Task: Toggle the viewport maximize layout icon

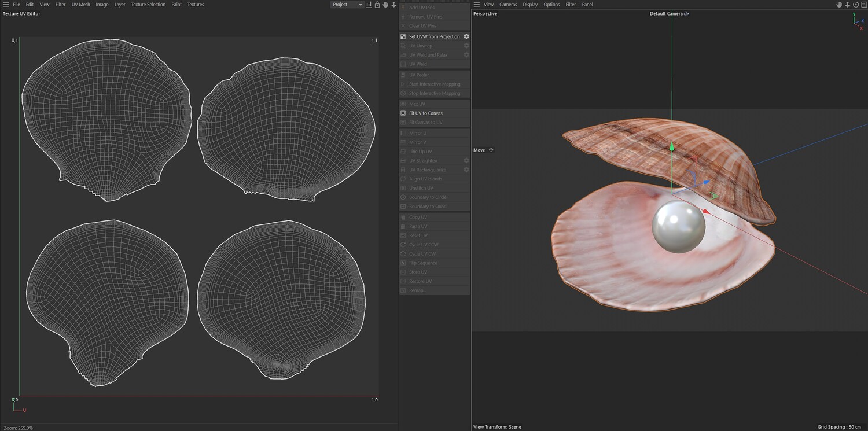Action: pyautogui.click(x=863, y=5)
